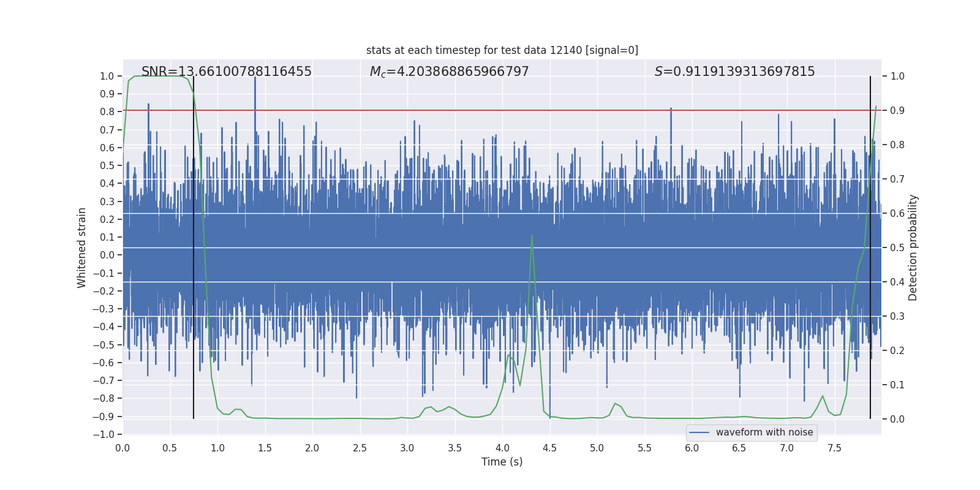Select the 'Whitened strain' y-axis label
Image resolution: width=980 pixels, height=490 pixels.
click(82, 247)
